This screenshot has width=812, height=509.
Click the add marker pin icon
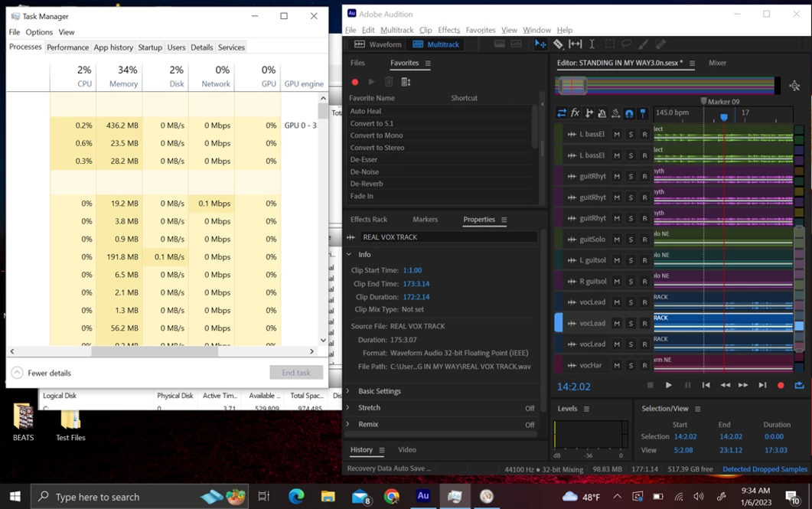643,113
